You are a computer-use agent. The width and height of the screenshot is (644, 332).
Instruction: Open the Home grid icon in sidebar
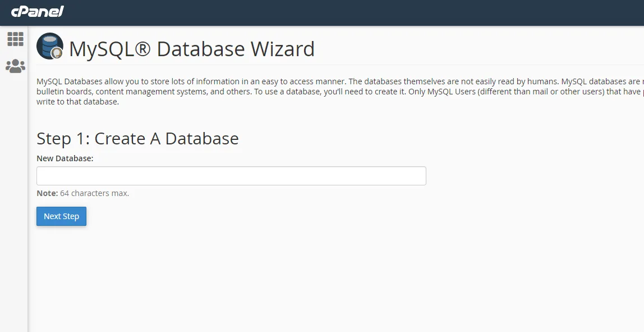16,39
